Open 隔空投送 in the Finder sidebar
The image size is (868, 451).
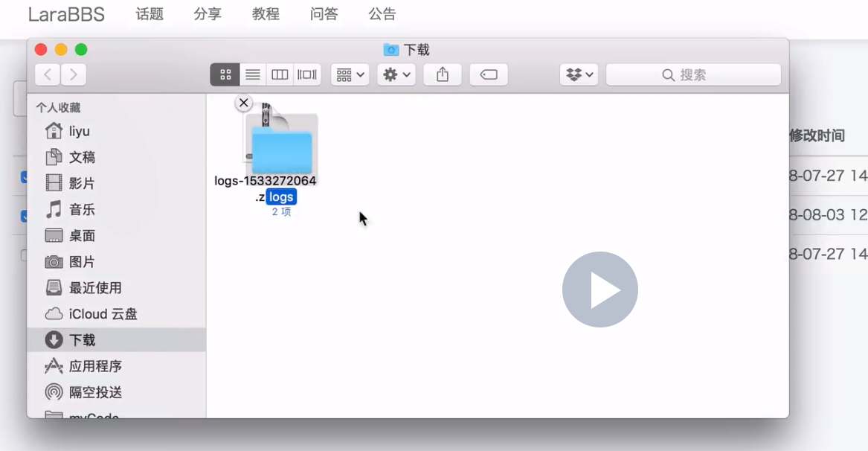point(116,392)
